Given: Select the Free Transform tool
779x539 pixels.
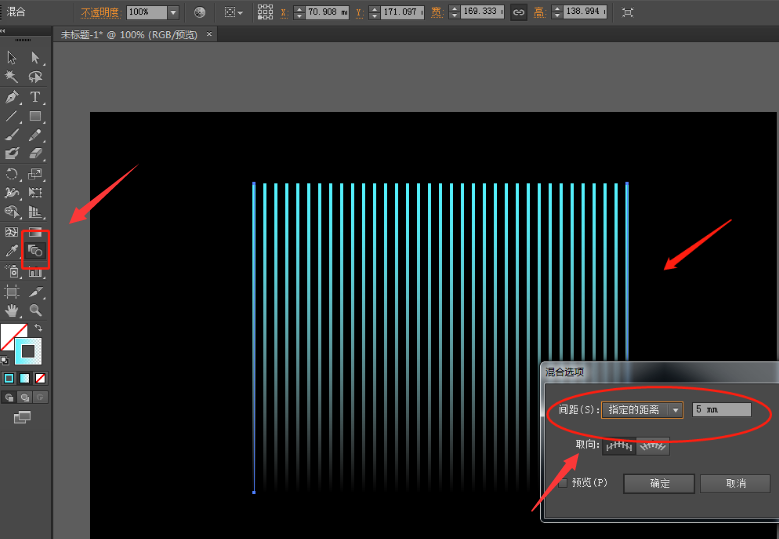Looking at the screenshot, I should [35, 193].
